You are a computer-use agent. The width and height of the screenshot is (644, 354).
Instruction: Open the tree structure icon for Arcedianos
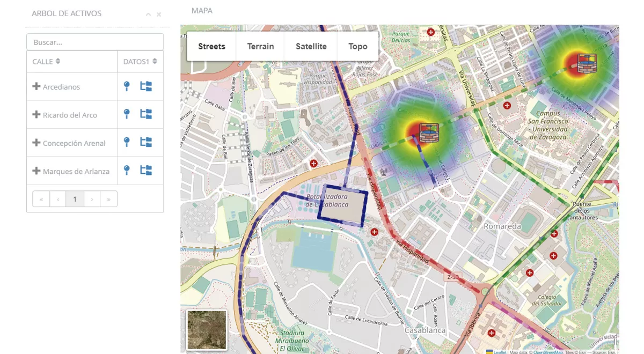click(x=146, y=86)
